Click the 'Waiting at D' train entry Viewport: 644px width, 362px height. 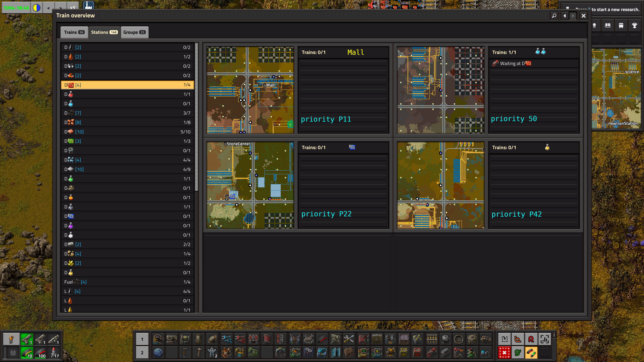point(533,64)
